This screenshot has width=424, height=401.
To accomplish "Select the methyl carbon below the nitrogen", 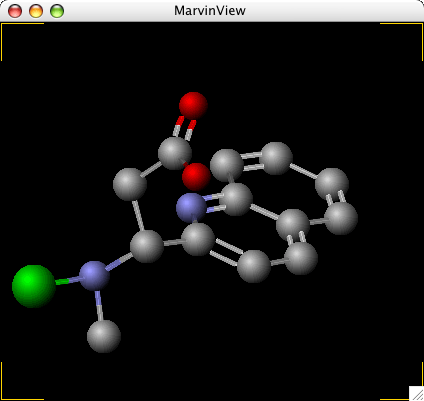I will tap(104, 336).
